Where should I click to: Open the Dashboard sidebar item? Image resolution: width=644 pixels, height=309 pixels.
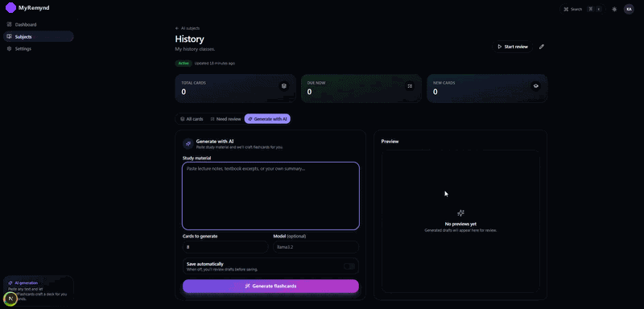coord(38,25)
